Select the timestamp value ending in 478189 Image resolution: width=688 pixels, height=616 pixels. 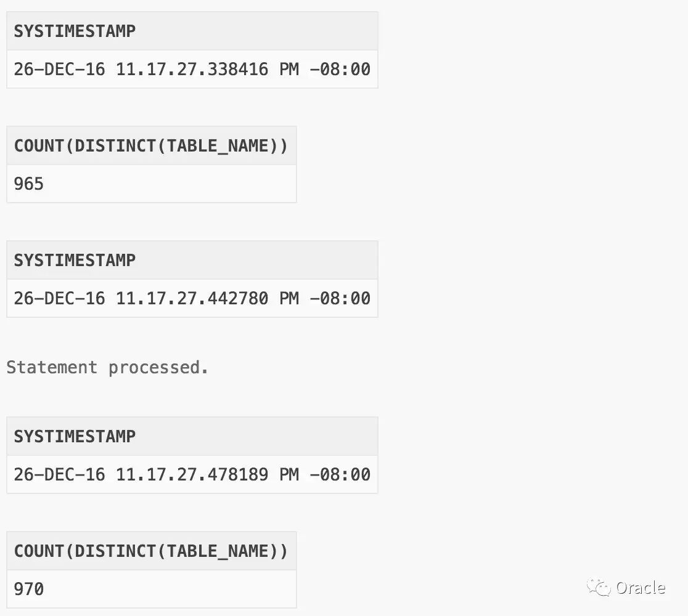tap(192, 475)
